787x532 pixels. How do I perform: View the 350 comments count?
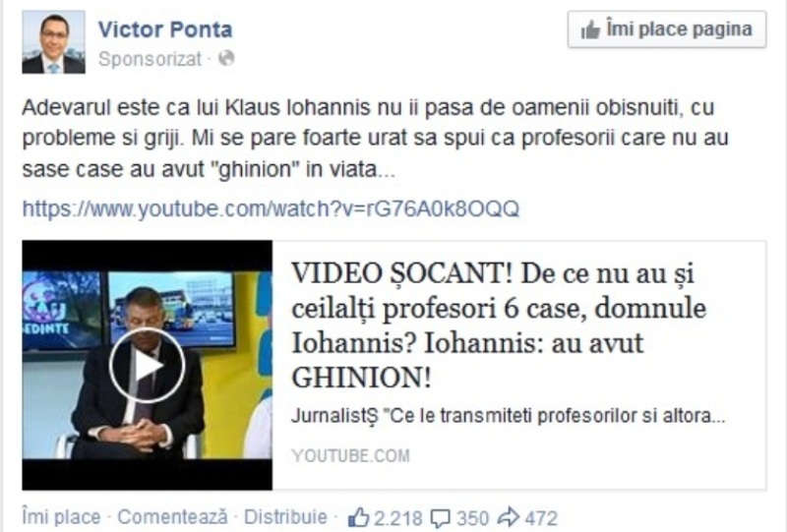coord(472,518)
